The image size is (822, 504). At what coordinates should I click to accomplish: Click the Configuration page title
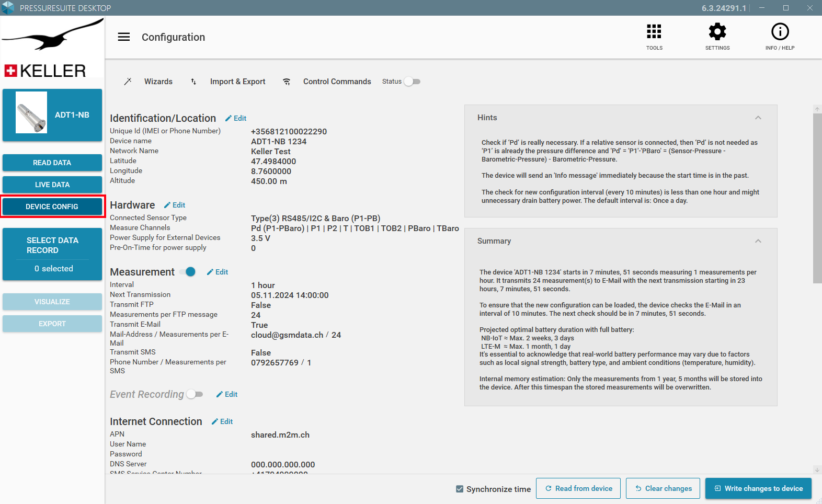[173, 37]
